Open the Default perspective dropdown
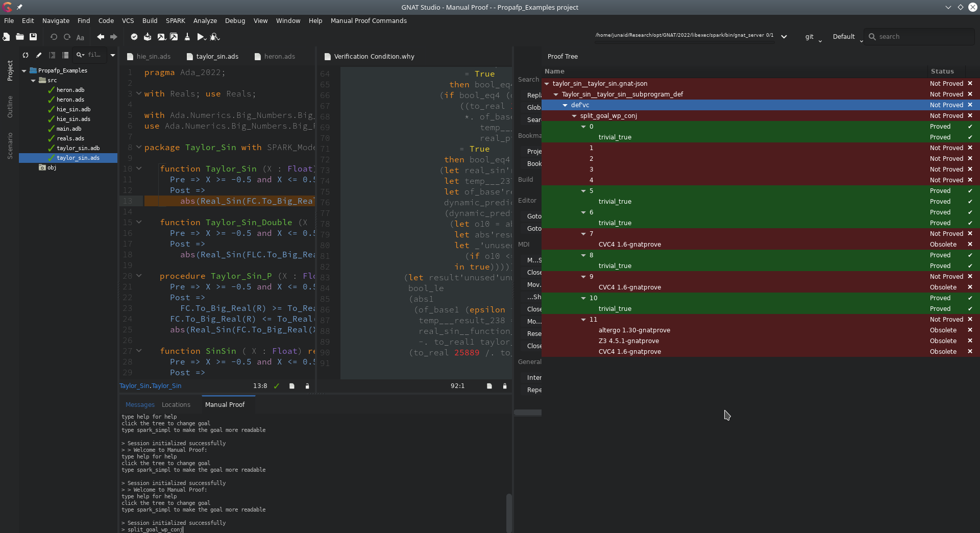980x533 pixels. pyautogui.click(x=848, y=37)
